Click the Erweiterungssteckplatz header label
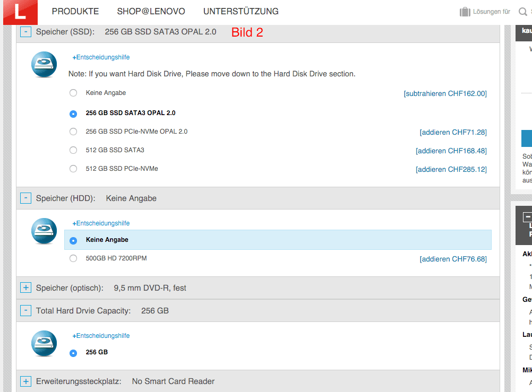The image size is (532, 392). 79,381
